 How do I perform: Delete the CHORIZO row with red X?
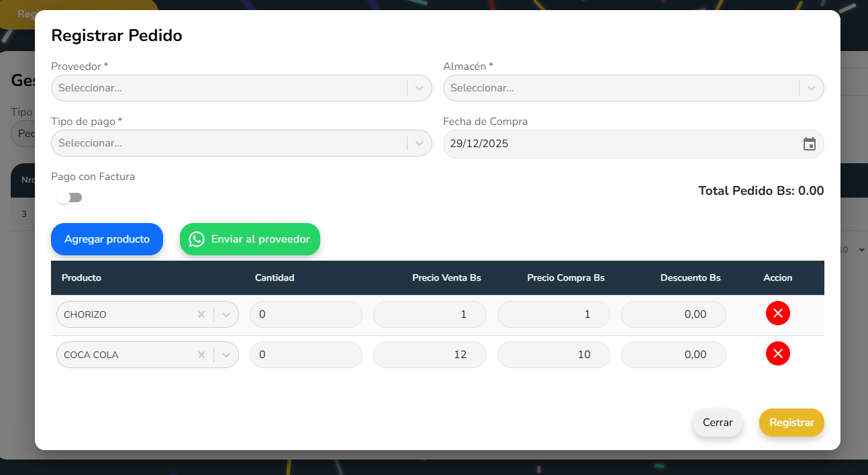(777, 313)
